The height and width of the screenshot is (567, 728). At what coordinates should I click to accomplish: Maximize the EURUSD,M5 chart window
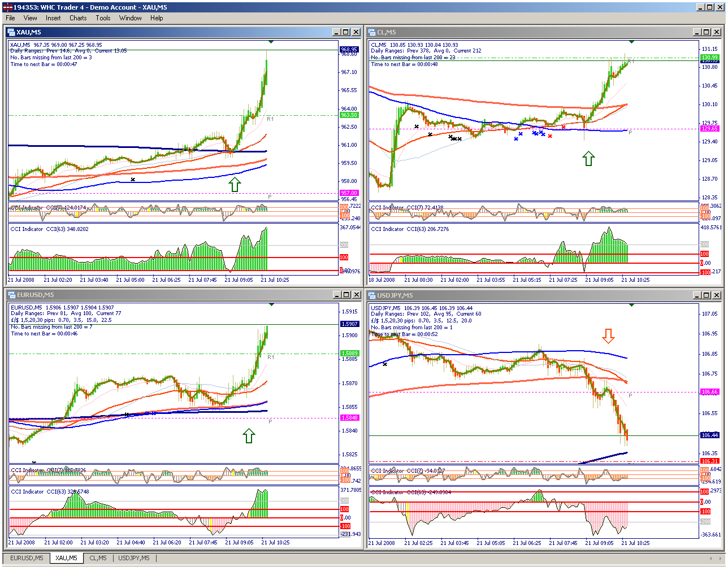(x=346, y=295)
